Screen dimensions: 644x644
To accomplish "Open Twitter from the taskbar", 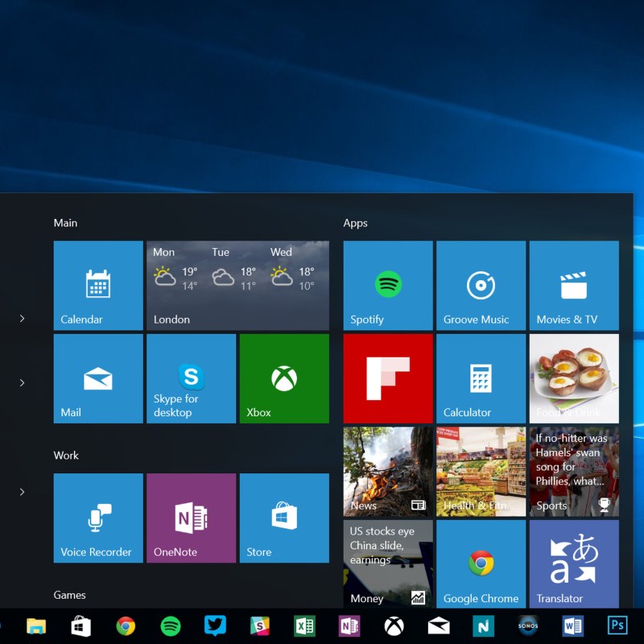I will point(215,626).
